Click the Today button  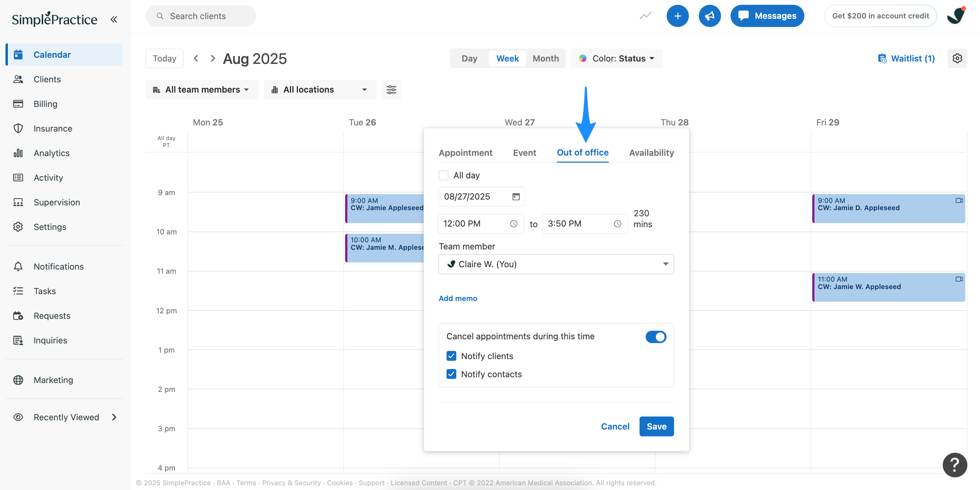coord(164,58)
